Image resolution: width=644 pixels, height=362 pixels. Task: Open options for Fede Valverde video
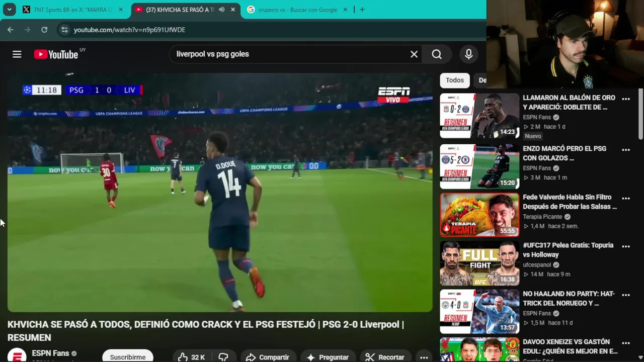[626, 198]
